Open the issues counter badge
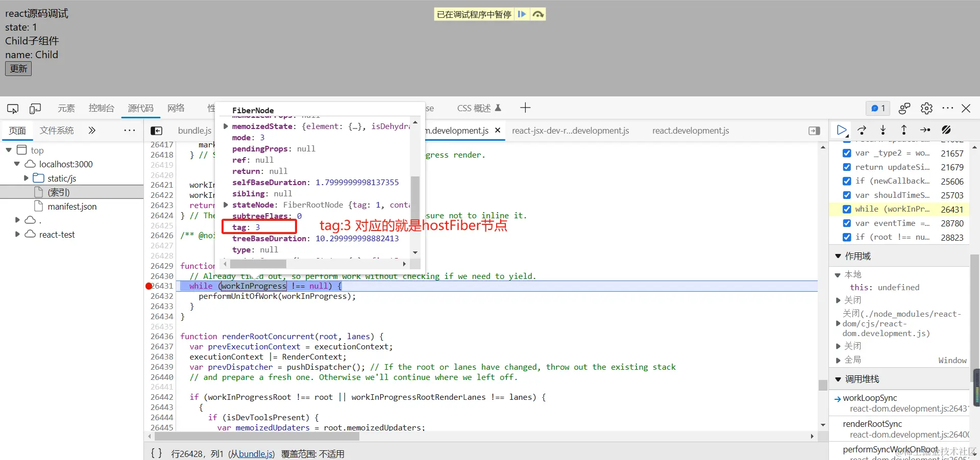 tap(878, 108)
